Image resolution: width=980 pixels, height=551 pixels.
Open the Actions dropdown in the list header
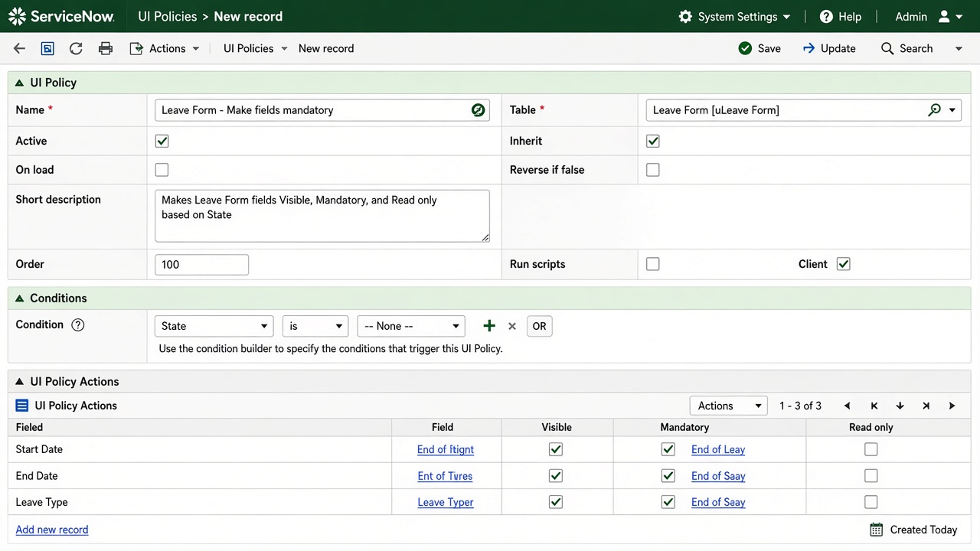728,406
